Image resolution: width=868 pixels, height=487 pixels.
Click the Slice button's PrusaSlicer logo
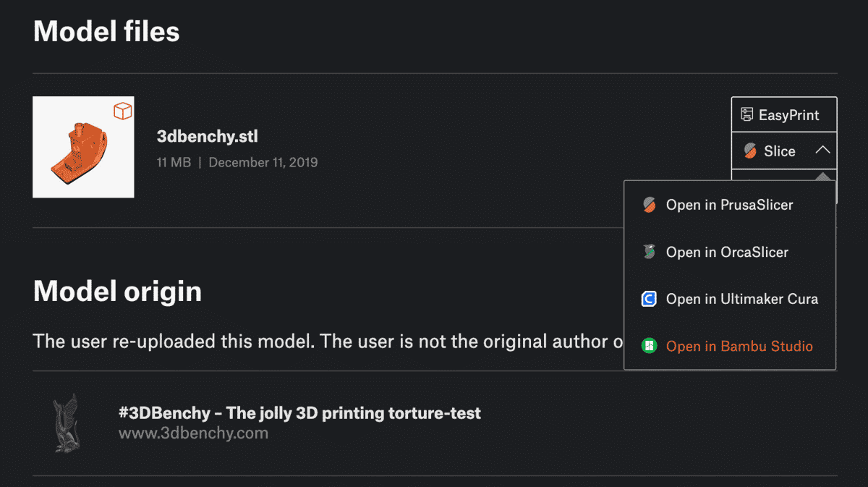[x=749, y=151]
